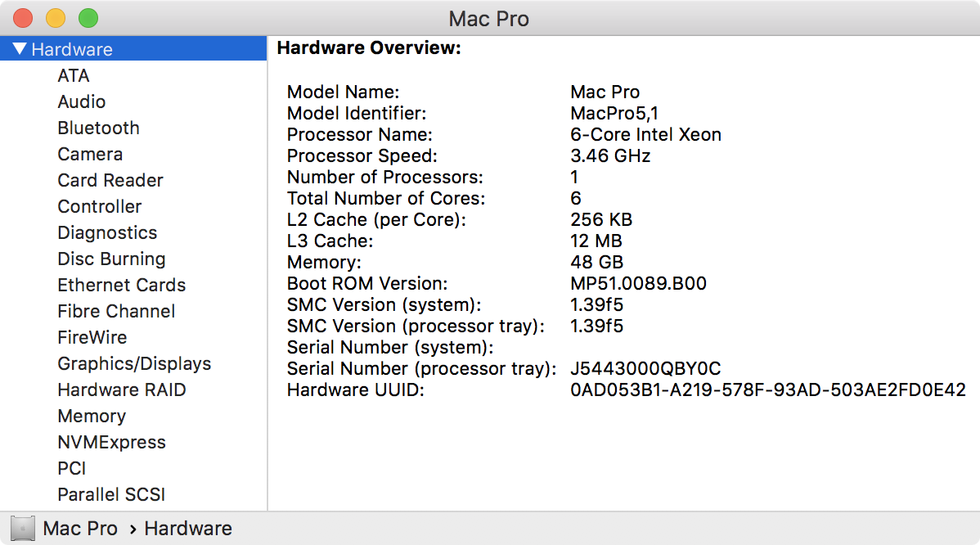Select Parallel SCSI entry
This screenshot has width=980, height=545.
tap(111, 494)
